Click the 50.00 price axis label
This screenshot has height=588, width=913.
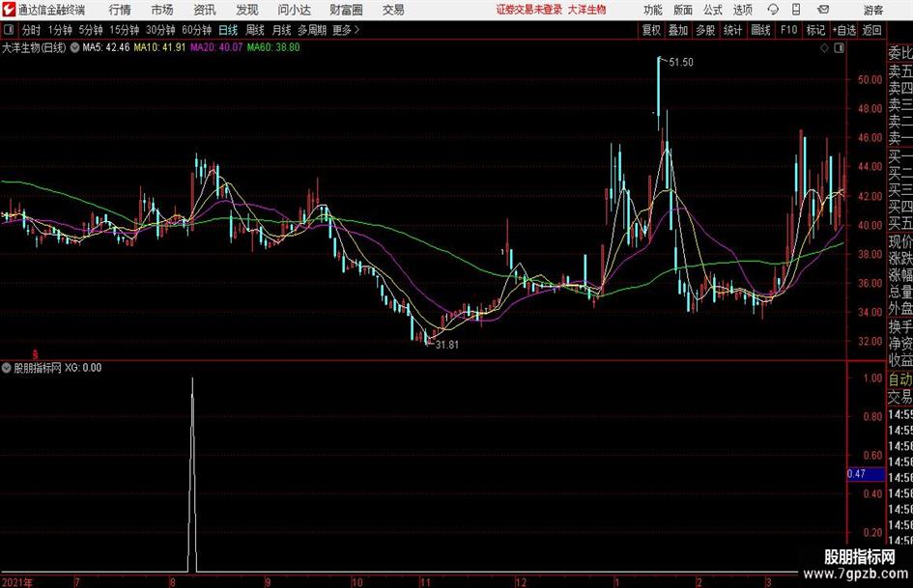[x=870, y=80]
